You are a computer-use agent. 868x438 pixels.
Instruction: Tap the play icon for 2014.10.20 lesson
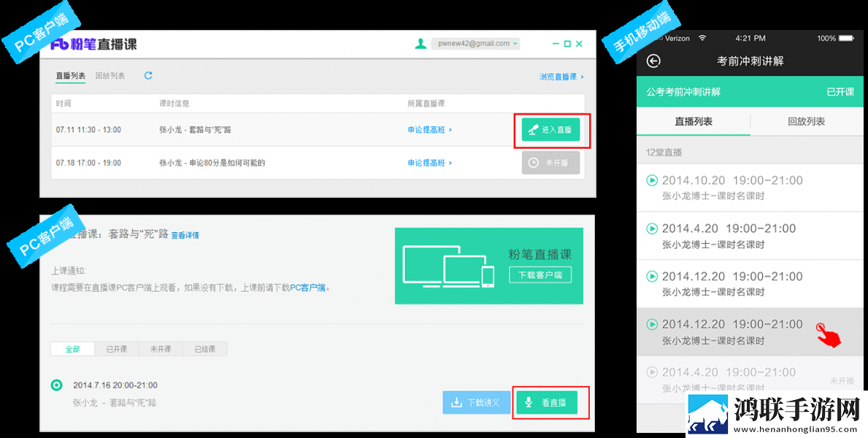(652, 180)
